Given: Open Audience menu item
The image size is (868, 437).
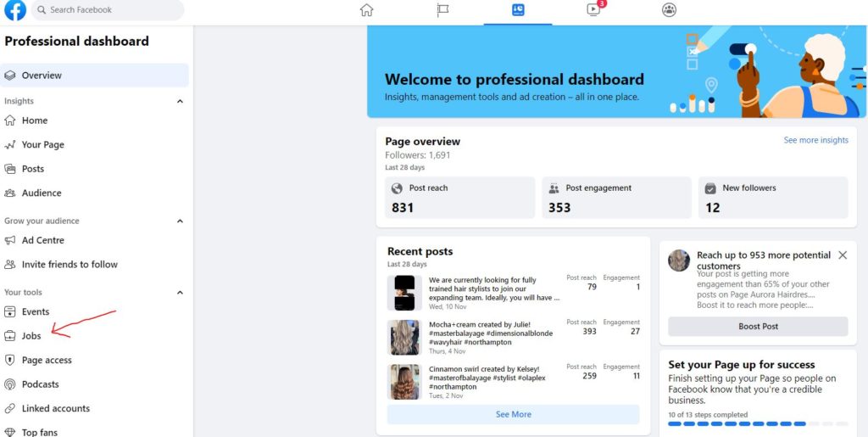Looking at the screenshot, I should tap(95, 193).
